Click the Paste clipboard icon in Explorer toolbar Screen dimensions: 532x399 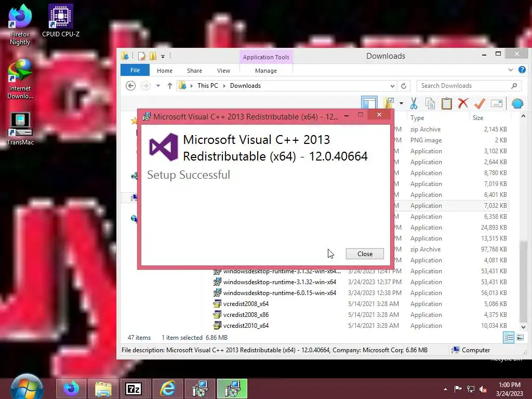pyautogui.click(x=446, y=103)
